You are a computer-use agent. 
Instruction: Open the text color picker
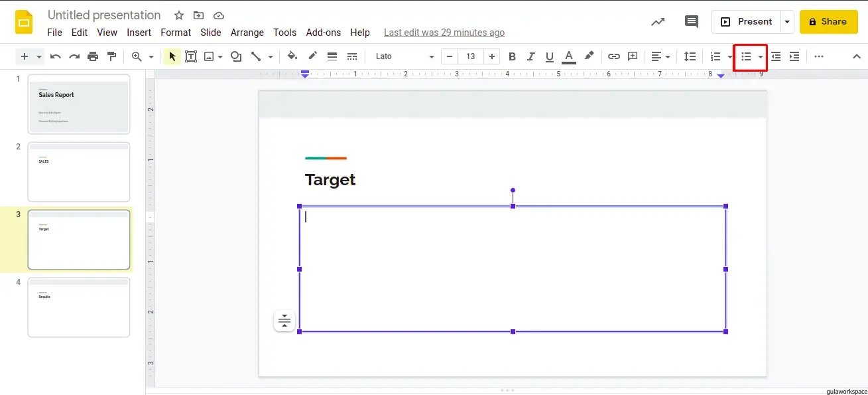568,56
